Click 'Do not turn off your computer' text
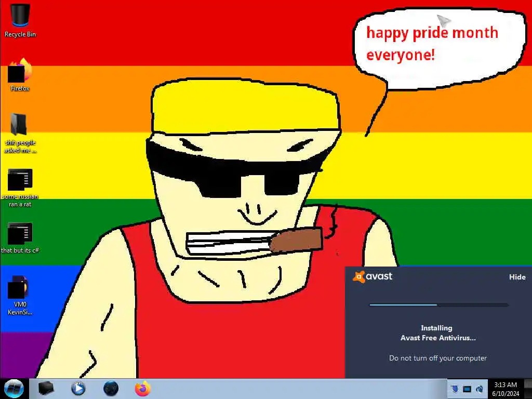Screen dimensions: 532x399 (437, 358)
